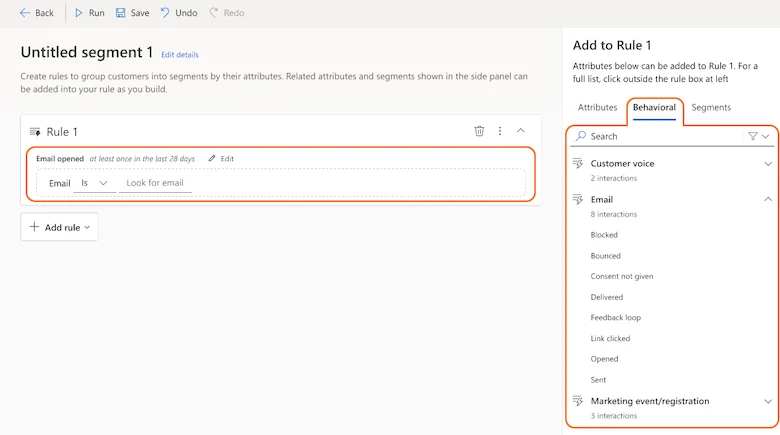Screen dimensions: 780x435
Task: Open the filter icon beside Search
Action: click(x=753, y=136)
